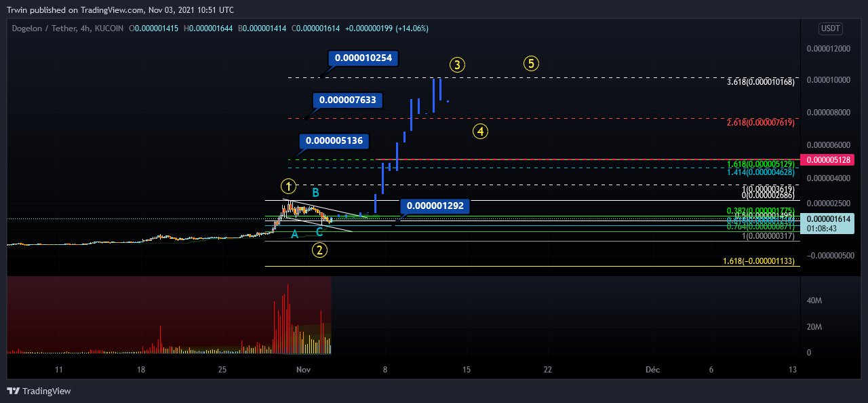This screenshot has width=868, height=403.
Task: Click the TradingView logo at bottom left
Action: tap(39, 391)
